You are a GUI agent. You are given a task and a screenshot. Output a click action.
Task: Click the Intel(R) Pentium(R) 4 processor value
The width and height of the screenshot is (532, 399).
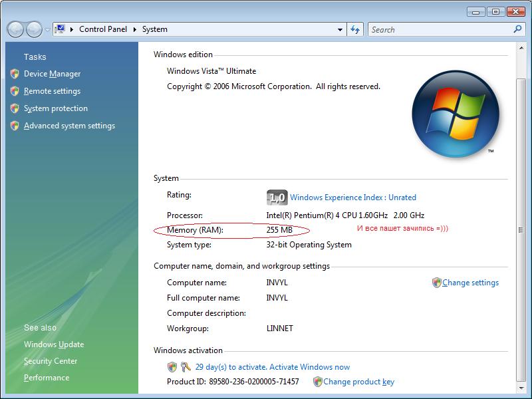tap(345, 215)
